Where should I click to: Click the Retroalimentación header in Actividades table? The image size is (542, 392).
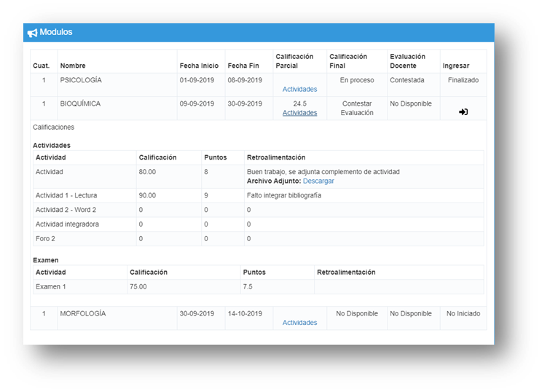click(276, 157)
